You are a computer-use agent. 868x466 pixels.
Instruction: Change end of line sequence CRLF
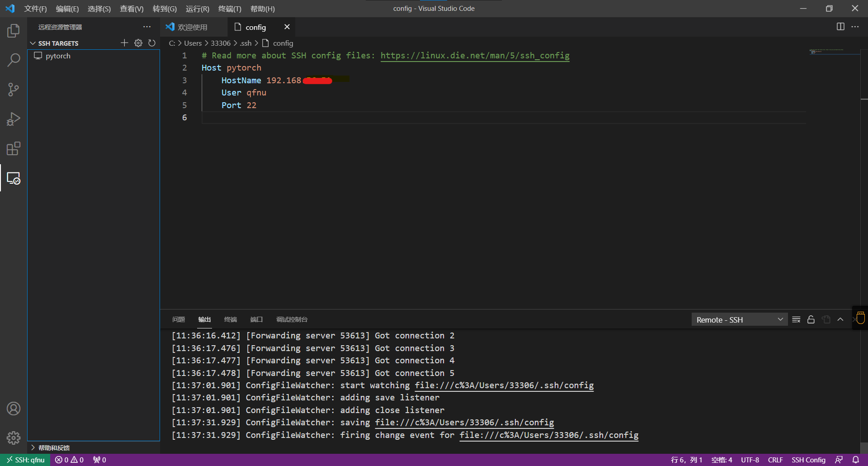pyautogui.click(x=775, y=460)
